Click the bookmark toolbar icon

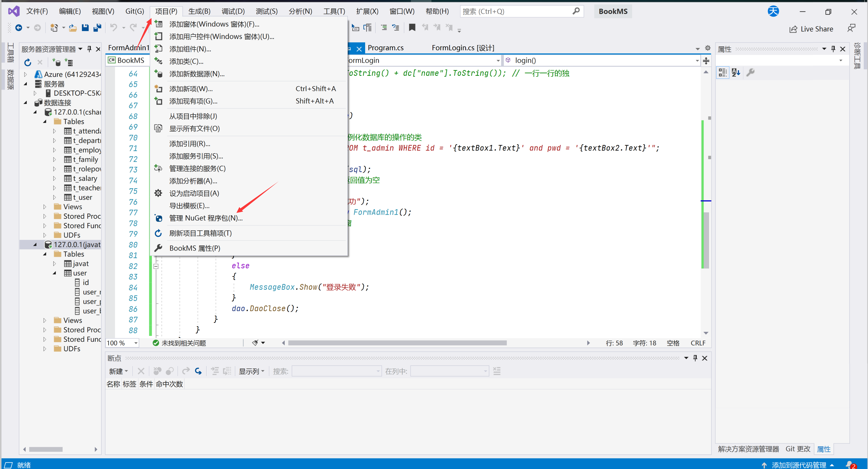(412, 28)
